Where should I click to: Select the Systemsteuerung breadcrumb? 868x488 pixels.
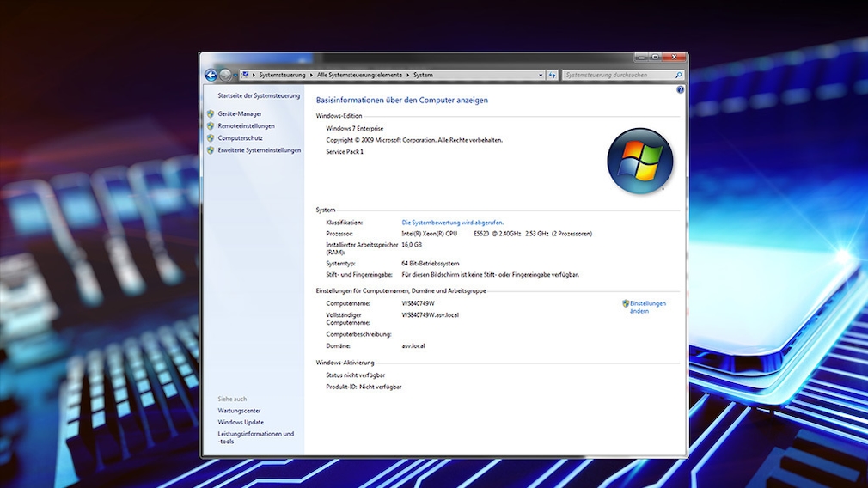coord(282,76)
